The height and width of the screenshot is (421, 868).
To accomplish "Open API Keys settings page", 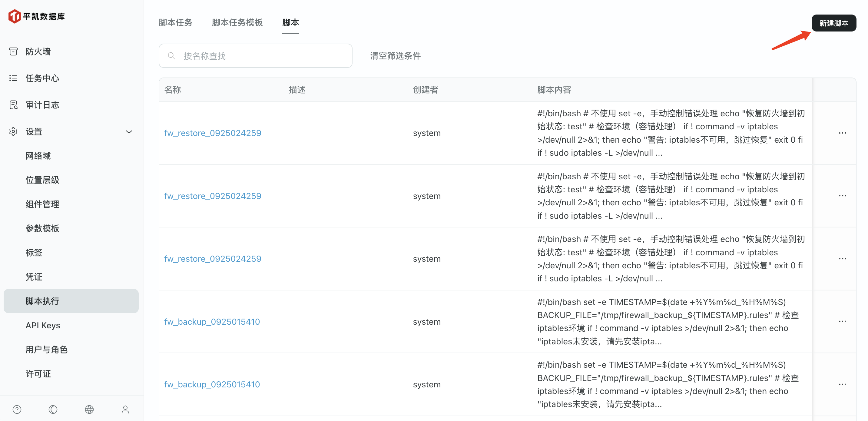I will click(x=43, y=325).
